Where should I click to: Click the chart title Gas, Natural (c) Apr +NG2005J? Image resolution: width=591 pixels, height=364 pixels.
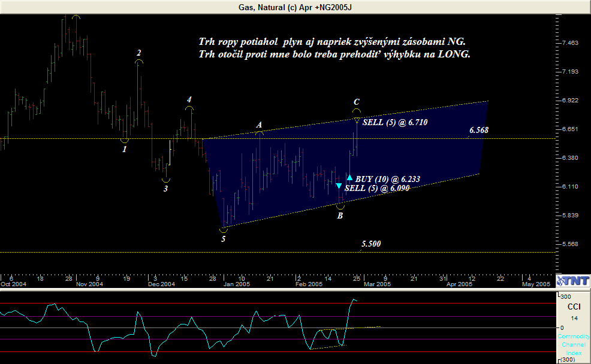(295, 7)
